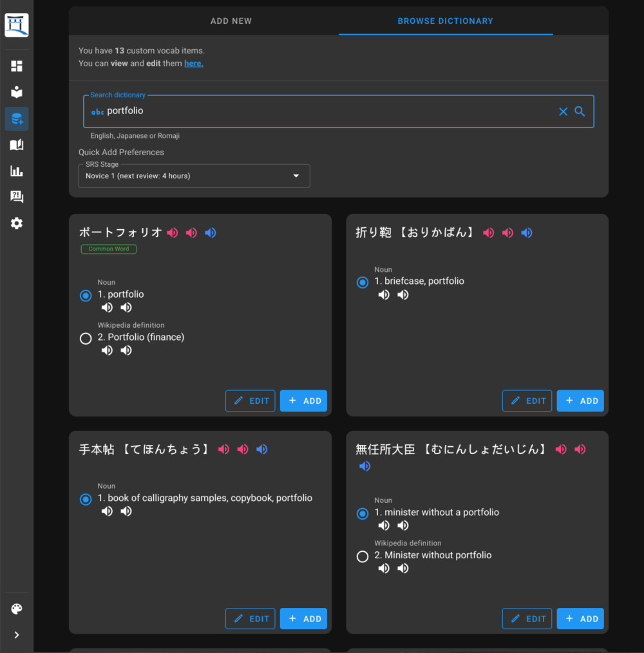Play blue audio for 無任所大臣
644x653 pixels.
tap(365, 466)
